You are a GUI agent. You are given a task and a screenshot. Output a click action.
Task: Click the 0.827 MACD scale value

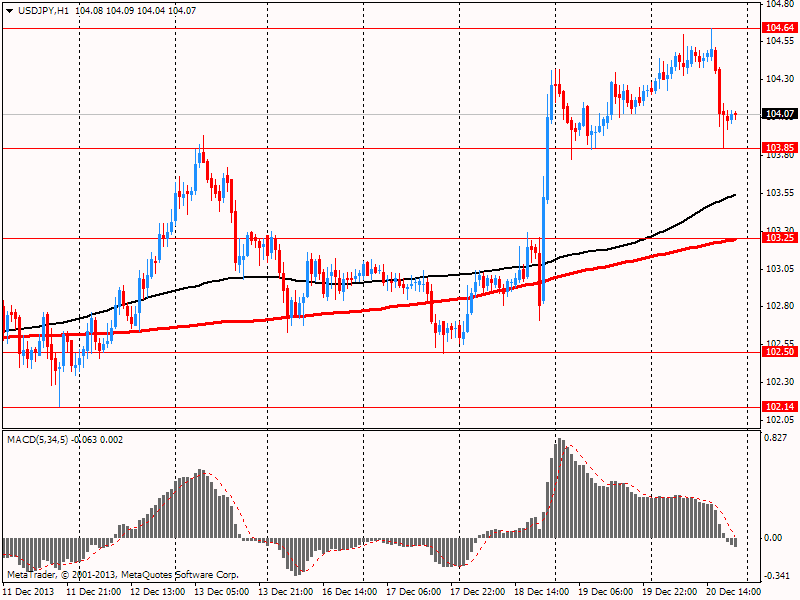[x=776, y=438]
